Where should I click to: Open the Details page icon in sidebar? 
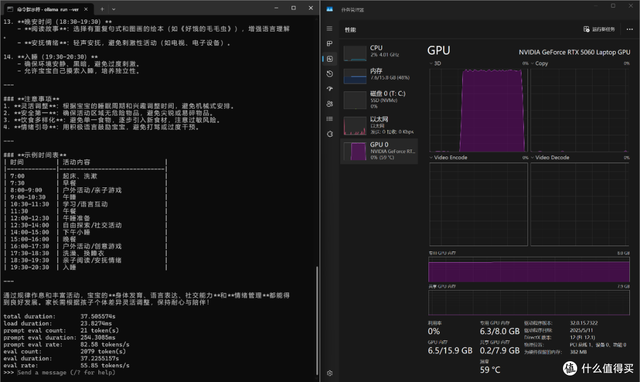tap(329, 119)
